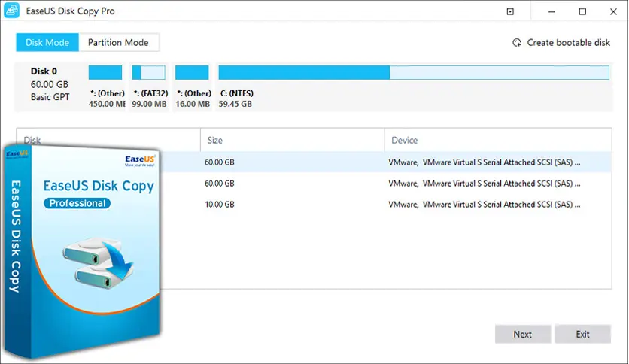
Task: Select the 450 MB Other partition bar
Action: point(105,73)
